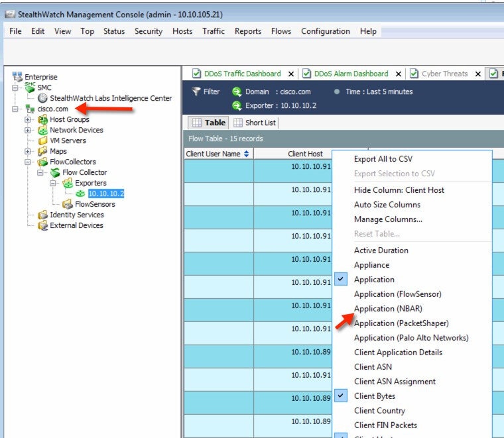
Task: Expand the Maps node
Action: [28, 151]
